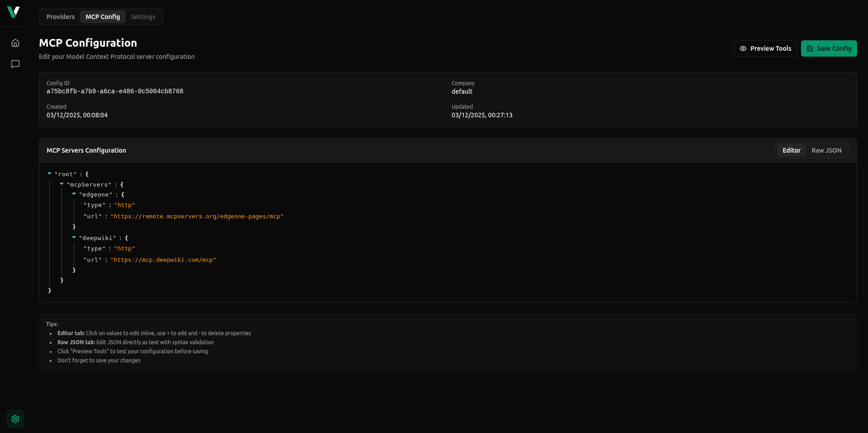Click the V logo in the top corner
The height and width of the screenshot is (433, 868).
tap(14, 13)
